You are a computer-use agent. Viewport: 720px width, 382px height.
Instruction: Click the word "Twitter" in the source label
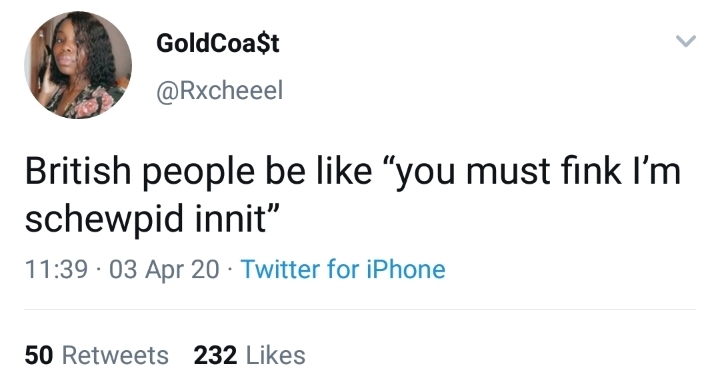point(280,269)
